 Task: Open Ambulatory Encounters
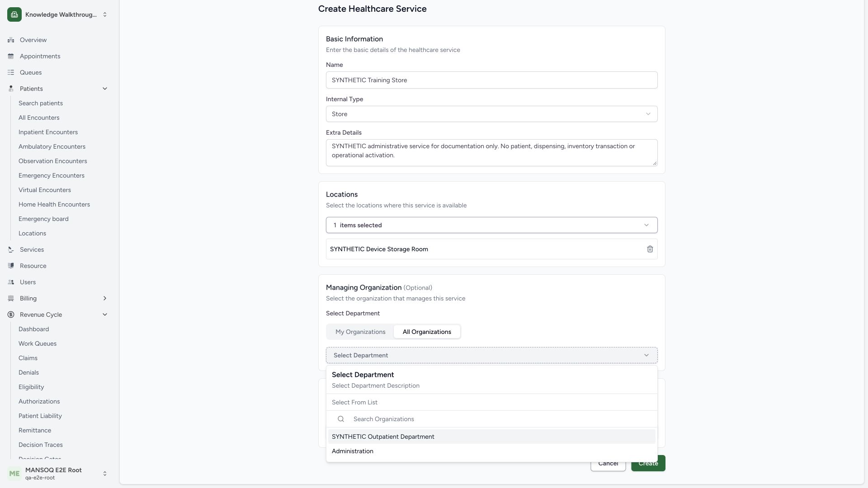(52, 146)
